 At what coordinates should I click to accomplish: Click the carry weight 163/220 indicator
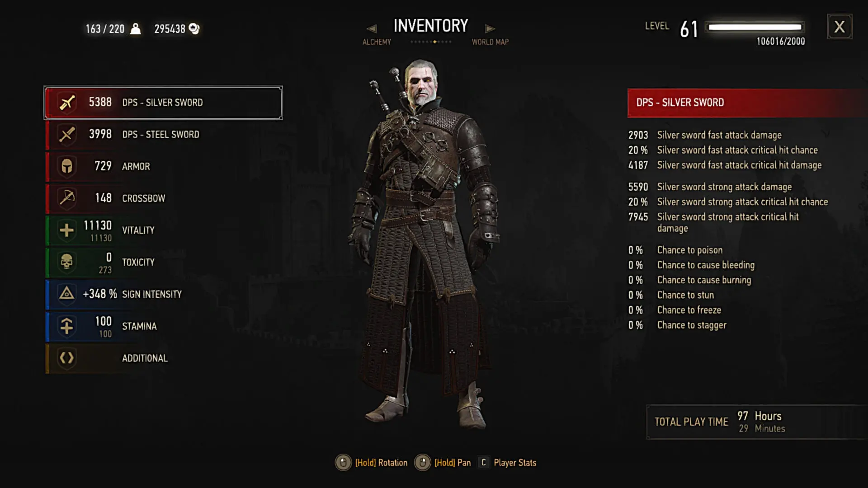[113, 29]
